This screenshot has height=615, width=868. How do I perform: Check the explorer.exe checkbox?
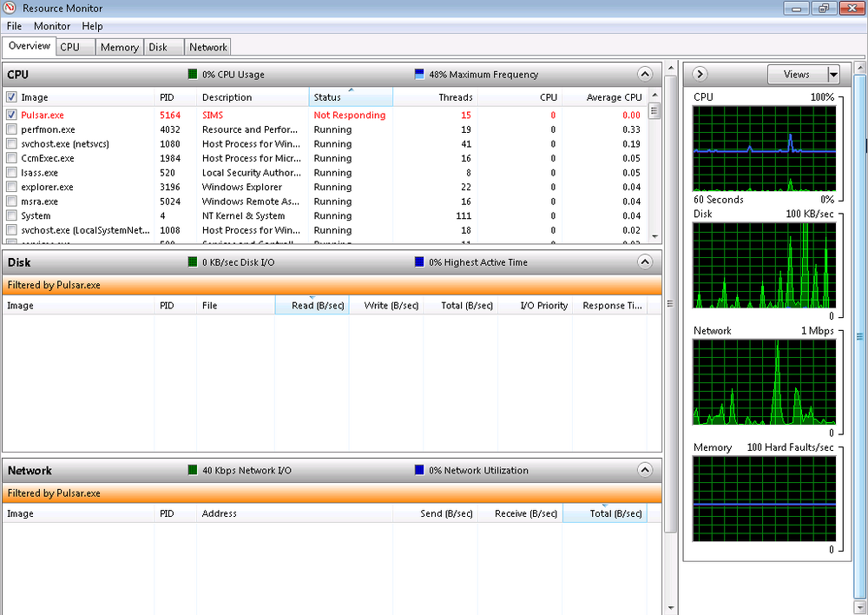[11, 187]
